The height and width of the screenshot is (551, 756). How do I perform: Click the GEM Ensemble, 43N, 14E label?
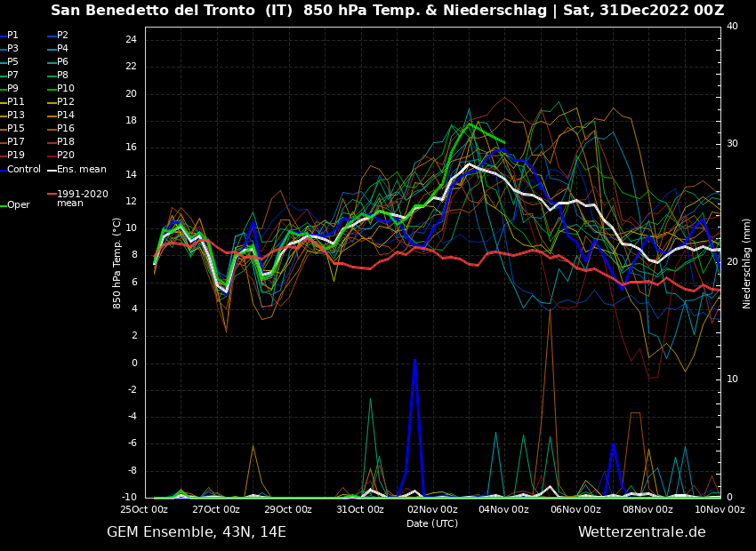coord(197,532)
